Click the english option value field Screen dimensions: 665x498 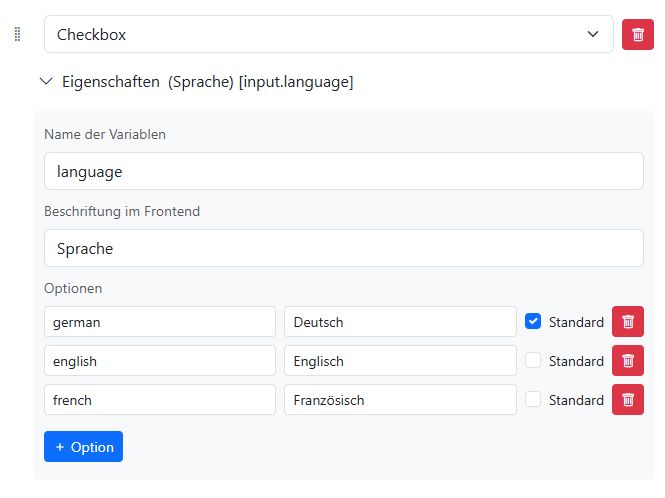[x=160, y=361]
